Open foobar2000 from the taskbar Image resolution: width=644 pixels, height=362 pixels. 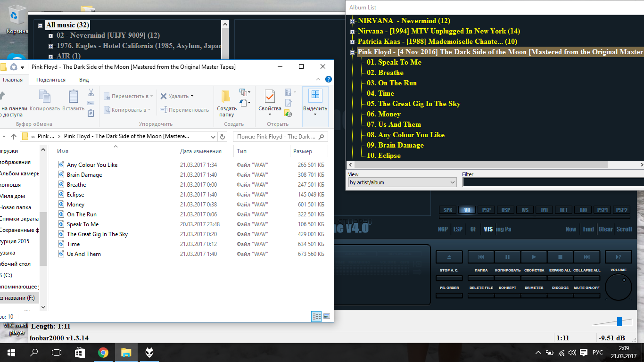click(150, 352)
